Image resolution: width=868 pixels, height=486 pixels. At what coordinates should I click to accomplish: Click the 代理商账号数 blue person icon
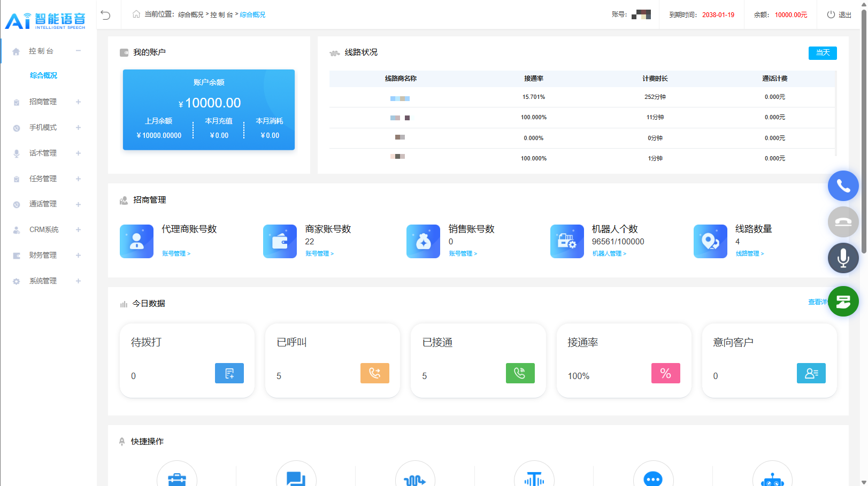136,241
